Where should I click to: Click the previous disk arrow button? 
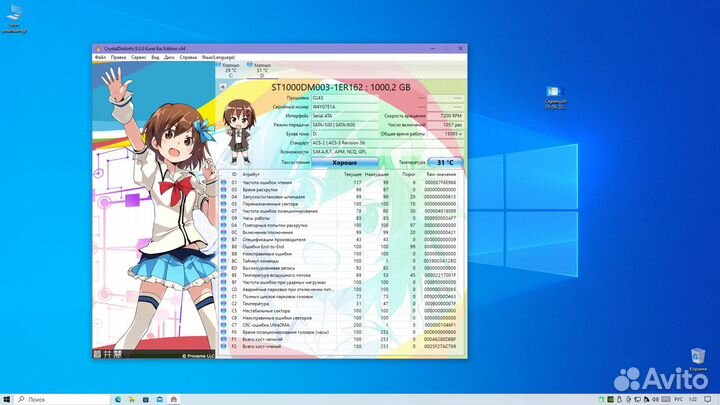[222, 87]
